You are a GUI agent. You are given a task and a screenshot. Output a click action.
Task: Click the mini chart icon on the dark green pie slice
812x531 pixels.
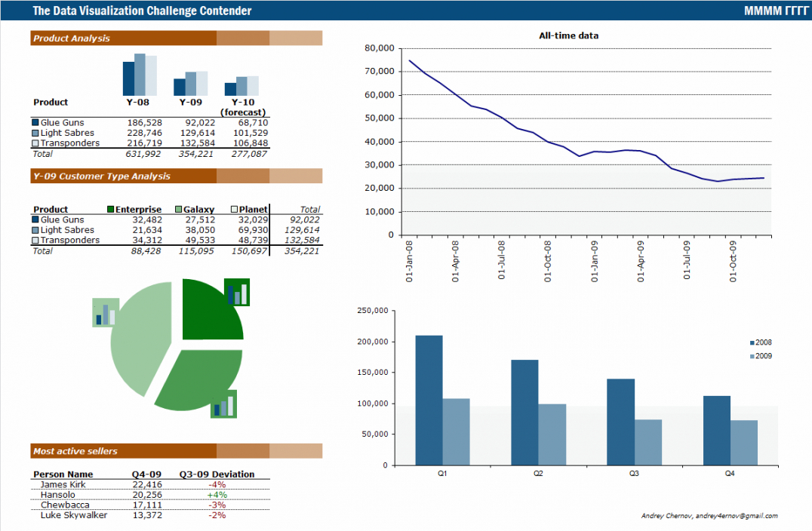point(237,292)
